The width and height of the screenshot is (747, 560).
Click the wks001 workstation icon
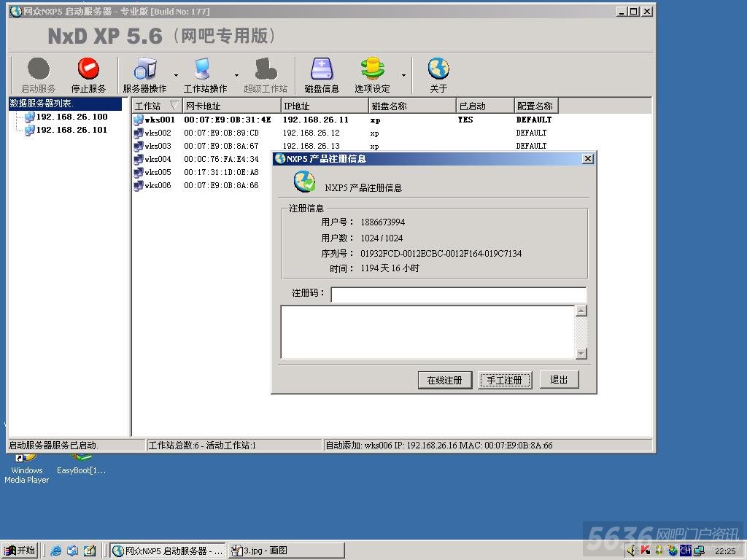pos(138,120)
